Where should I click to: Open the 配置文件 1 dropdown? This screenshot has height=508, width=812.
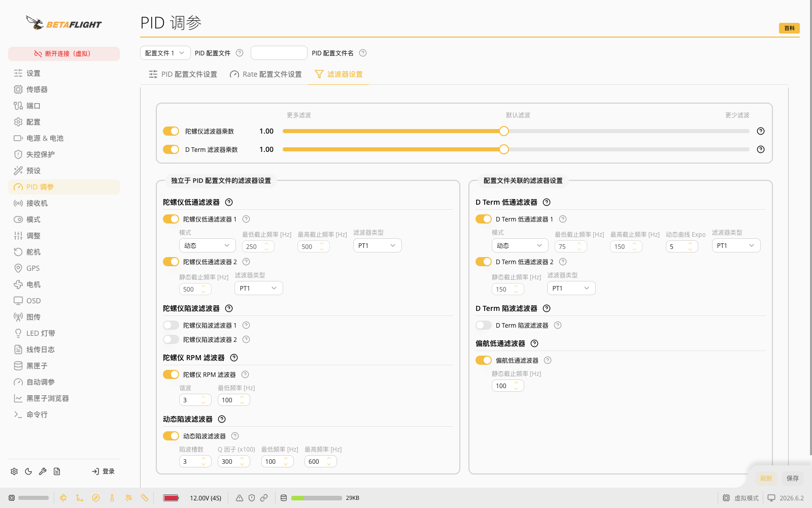click(x=165, y=53)
